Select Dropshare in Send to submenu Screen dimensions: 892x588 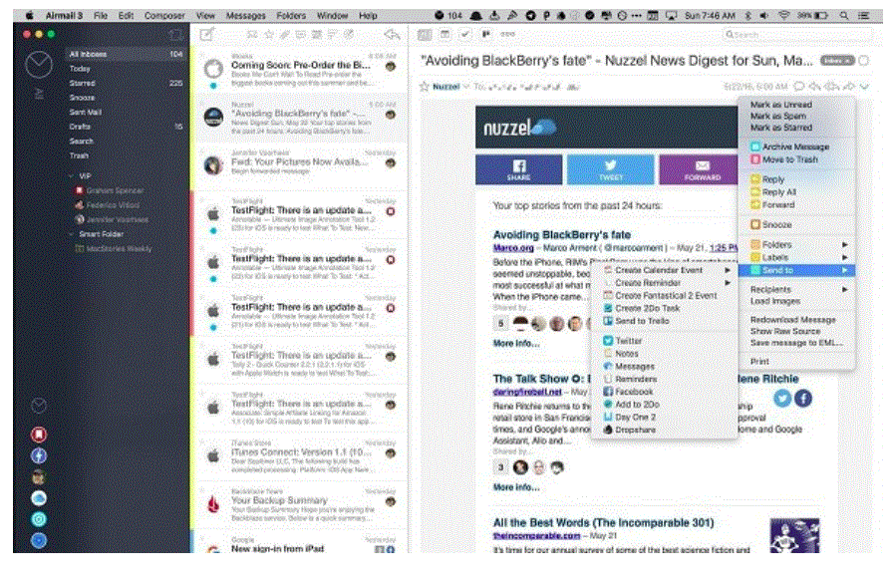pyautogui.click(x=665, y=430)
